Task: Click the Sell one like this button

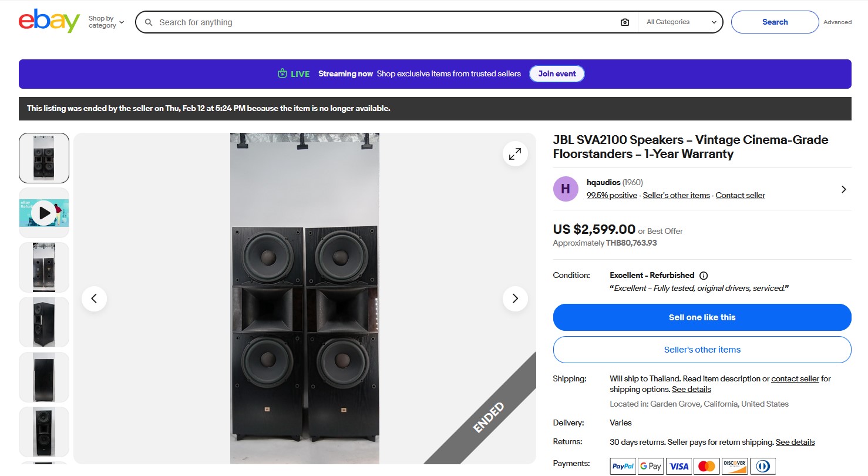Action: (x=702, y=317)
